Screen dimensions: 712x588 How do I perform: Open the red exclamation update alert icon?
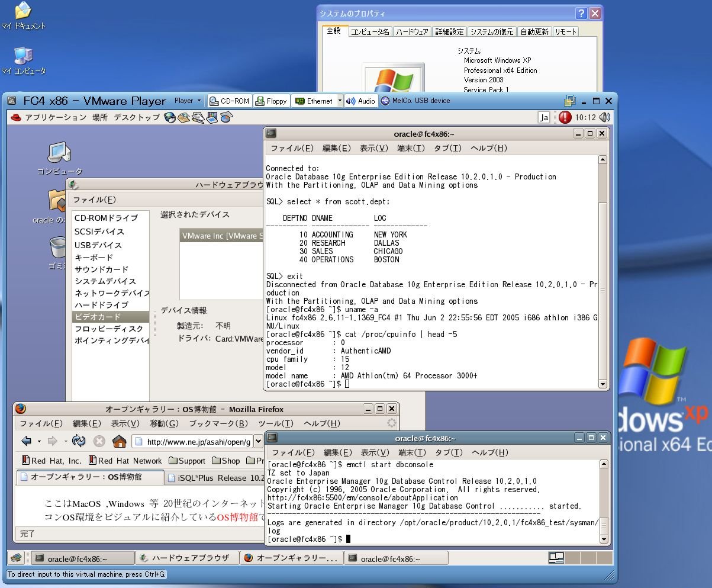(565, 117)
